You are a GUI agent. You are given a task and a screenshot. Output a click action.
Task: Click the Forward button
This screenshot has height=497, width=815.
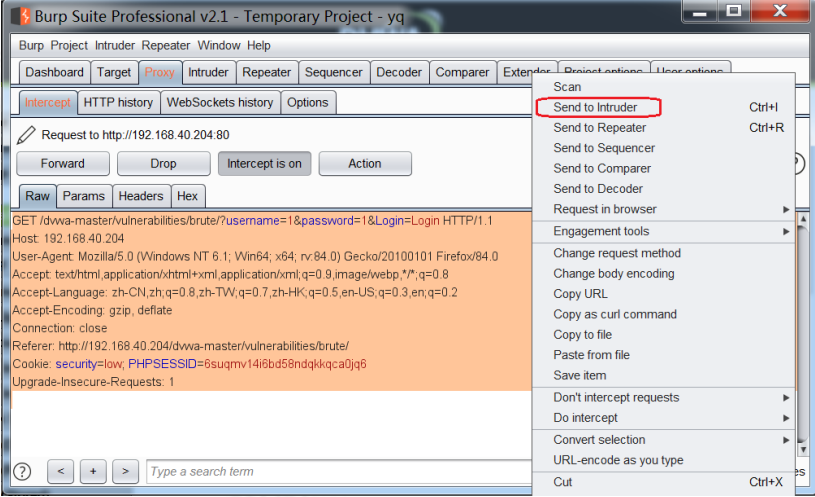(x=63, y=164)
